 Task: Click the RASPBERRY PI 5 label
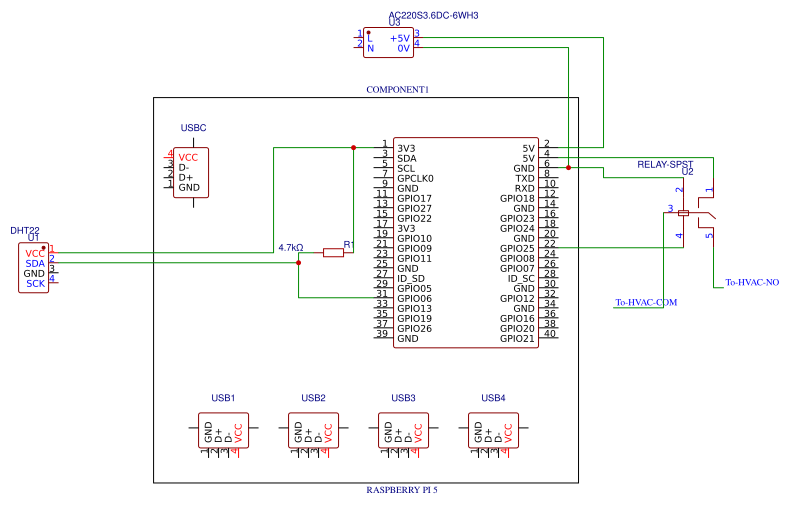[402, 490]
